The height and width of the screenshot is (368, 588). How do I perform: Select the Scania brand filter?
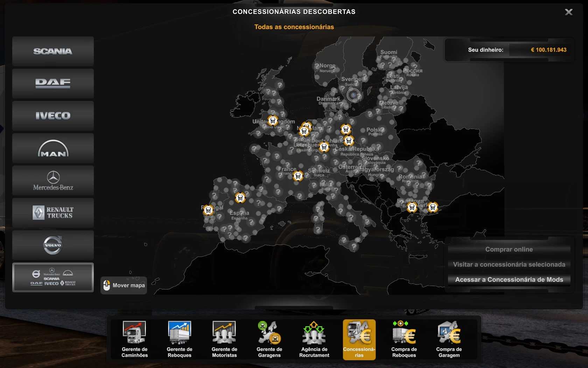click(x=53, y=51)
